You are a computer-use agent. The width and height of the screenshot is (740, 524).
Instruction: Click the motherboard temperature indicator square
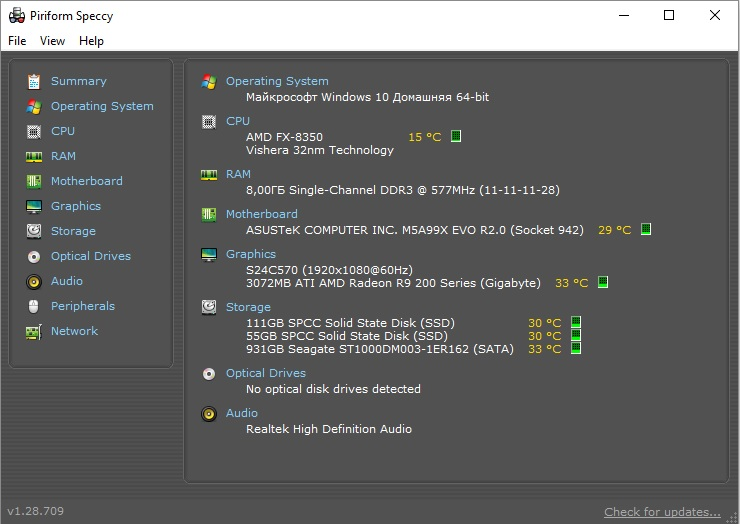[x=646, y=230]
